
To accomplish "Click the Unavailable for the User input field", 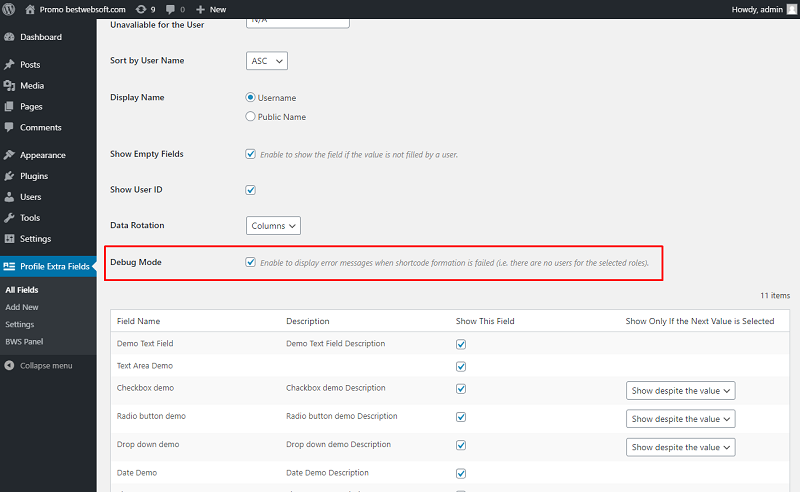I will click(297, 23).
